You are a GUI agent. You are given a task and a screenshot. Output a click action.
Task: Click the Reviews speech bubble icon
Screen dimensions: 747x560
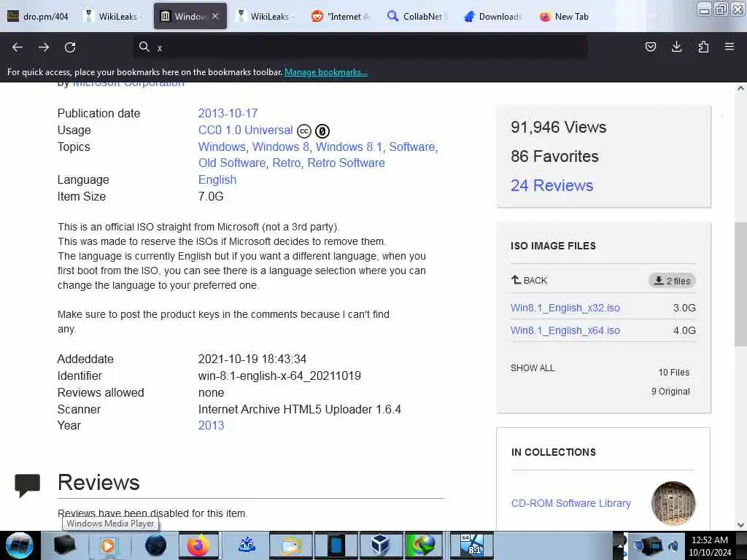[27, 485]
